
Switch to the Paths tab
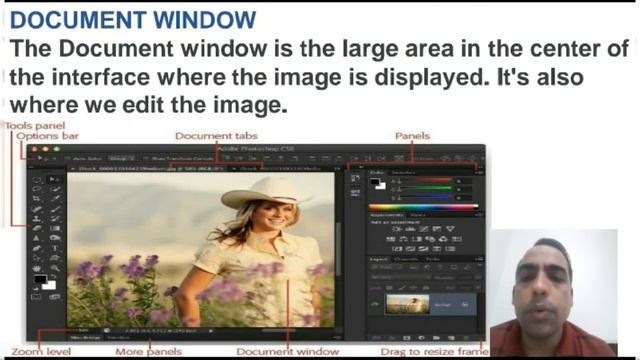click(x=433, y=259)
